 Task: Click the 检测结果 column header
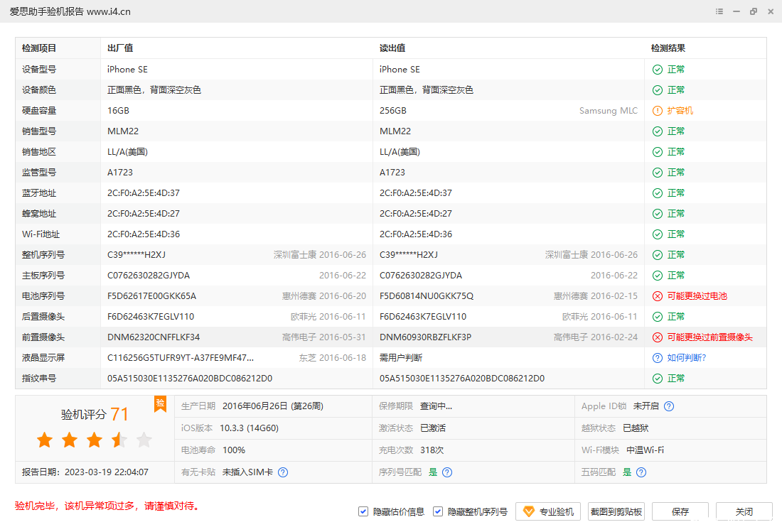click(668, 48)
